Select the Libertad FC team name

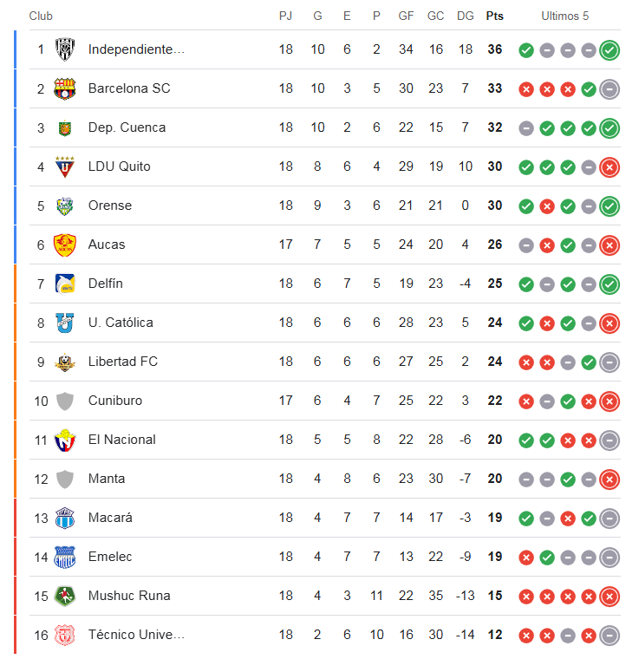(123, 362)
